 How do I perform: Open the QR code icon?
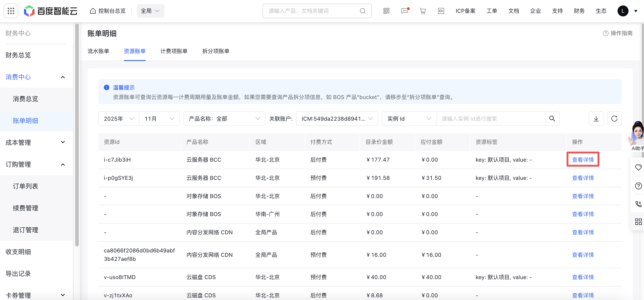tap(386, 11)
